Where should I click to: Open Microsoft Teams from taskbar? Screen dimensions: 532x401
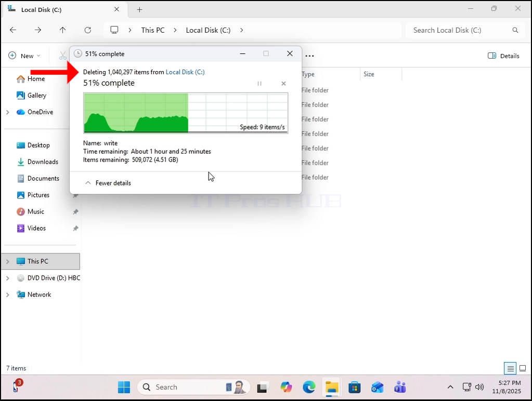coord(400,387)
